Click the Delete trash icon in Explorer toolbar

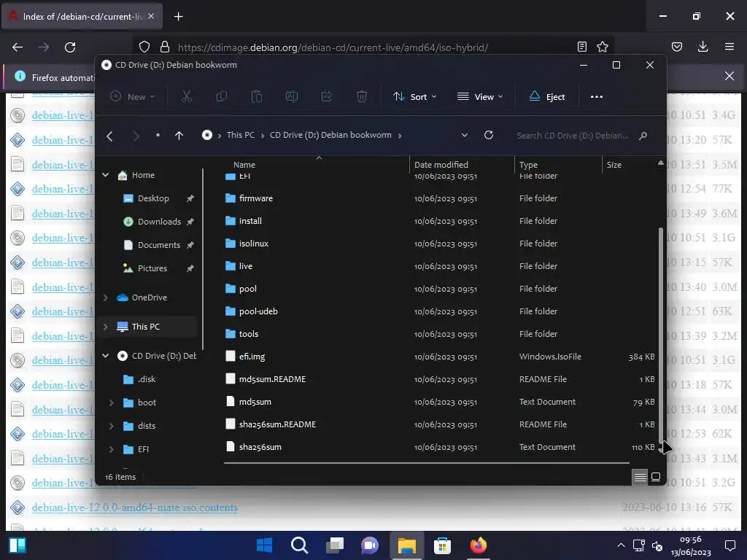point(362,97)
